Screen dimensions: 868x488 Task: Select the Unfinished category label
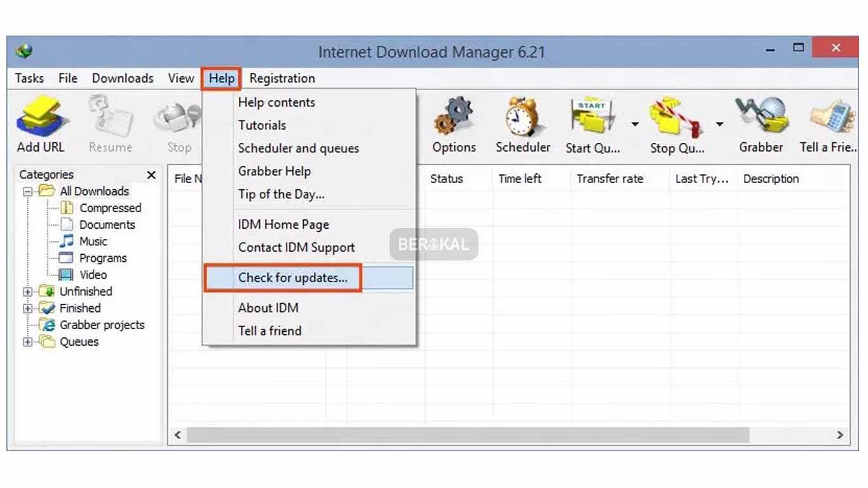(86, 292)
